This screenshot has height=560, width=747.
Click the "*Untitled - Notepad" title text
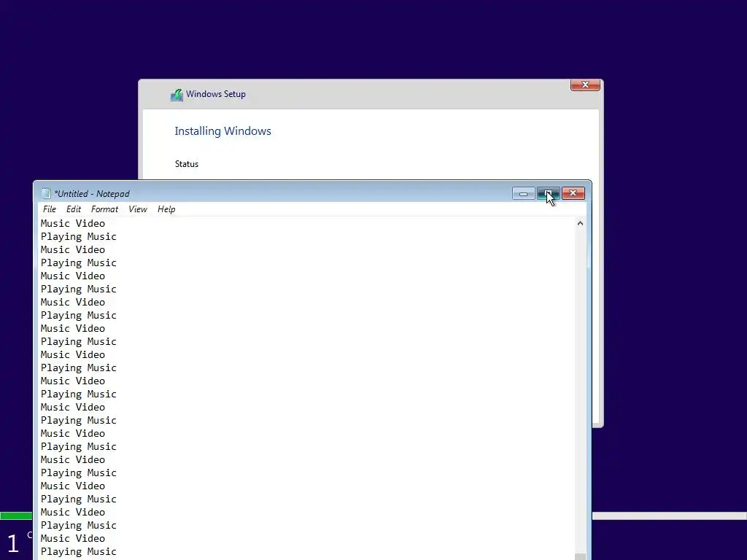[92, 194]
